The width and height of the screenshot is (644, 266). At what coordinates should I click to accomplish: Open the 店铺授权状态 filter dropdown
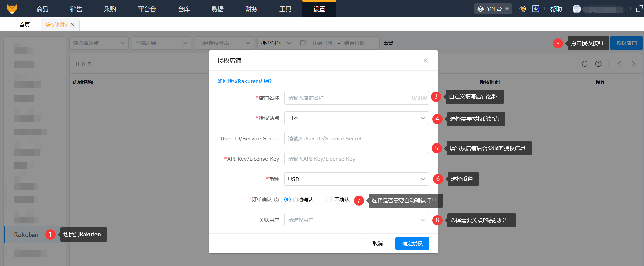(224, 43)
